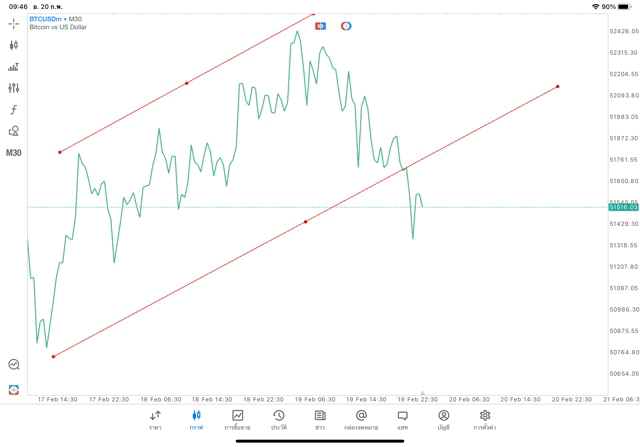Tap the chat bubble icon at bottom left
The height and width of the screenshot is (447, 640).
(14, 365)
